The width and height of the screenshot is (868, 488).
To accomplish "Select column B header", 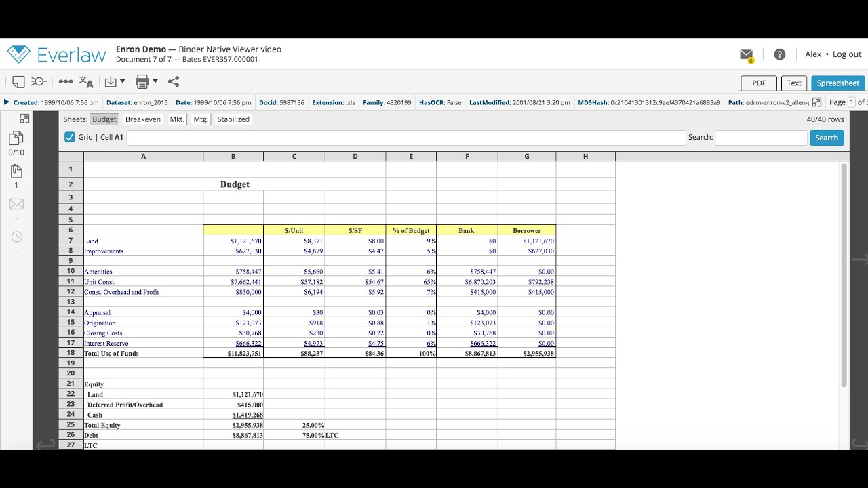I will 233,157.
